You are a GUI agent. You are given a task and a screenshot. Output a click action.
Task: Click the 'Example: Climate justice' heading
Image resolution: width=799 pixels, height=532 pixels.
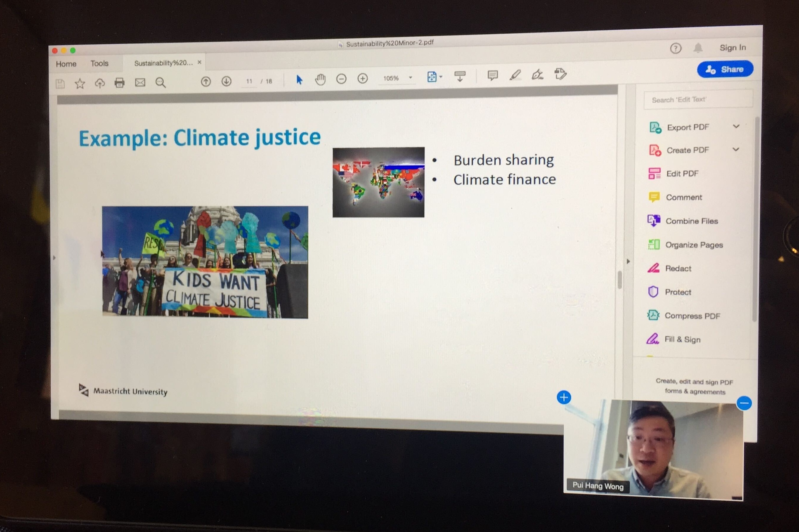pos(200,138)
